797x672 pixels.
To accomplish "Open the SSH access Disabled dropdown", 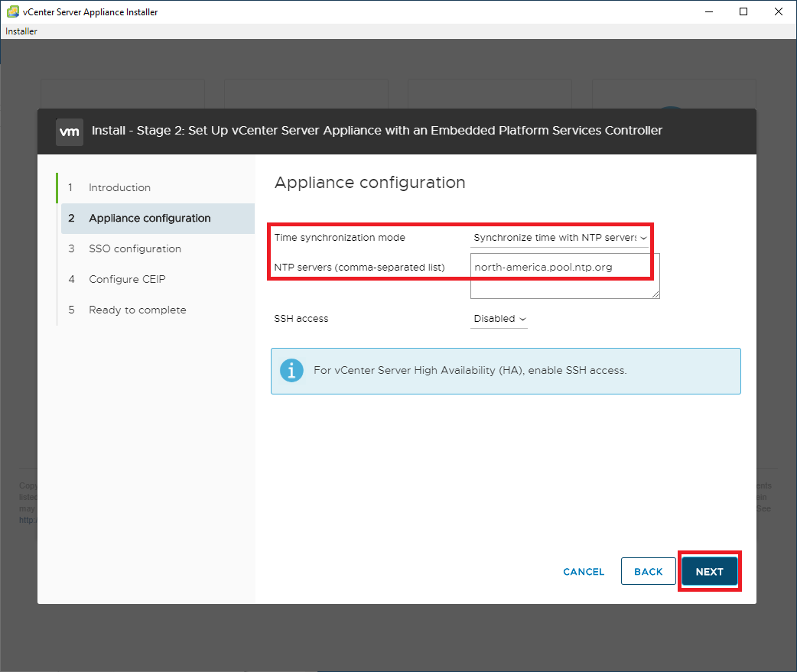I will coord(499,319).
